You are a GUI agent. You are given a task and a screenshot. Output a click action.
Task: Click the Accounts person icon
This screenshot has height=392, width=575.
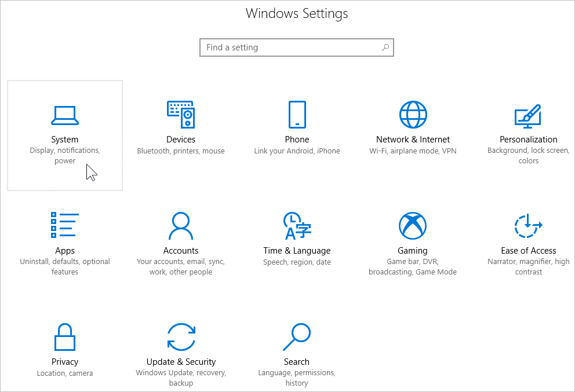pyautogui.click(x=181, y=225)
